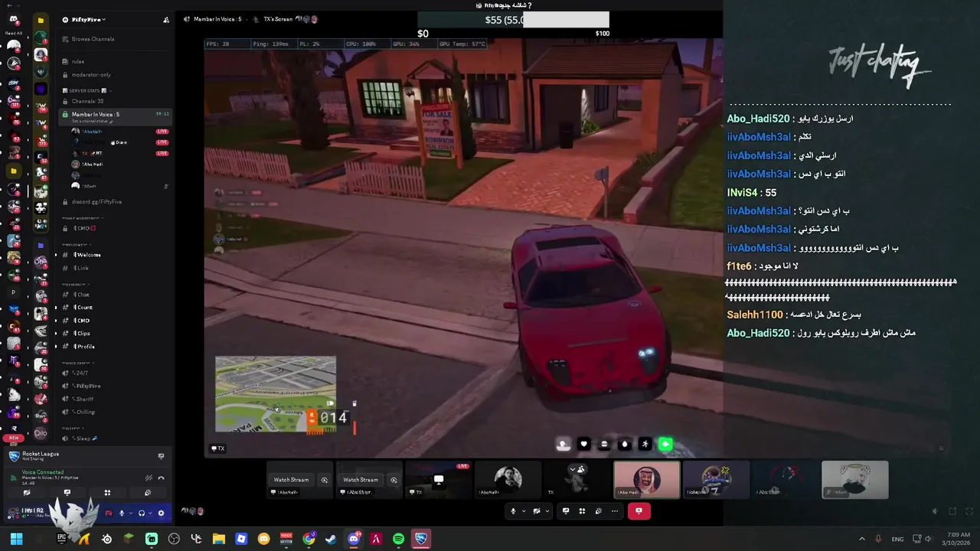Screen dimensions: 980x551
Task: Toggle noise suppression icon in voice panel
Action: click(149, 478)
